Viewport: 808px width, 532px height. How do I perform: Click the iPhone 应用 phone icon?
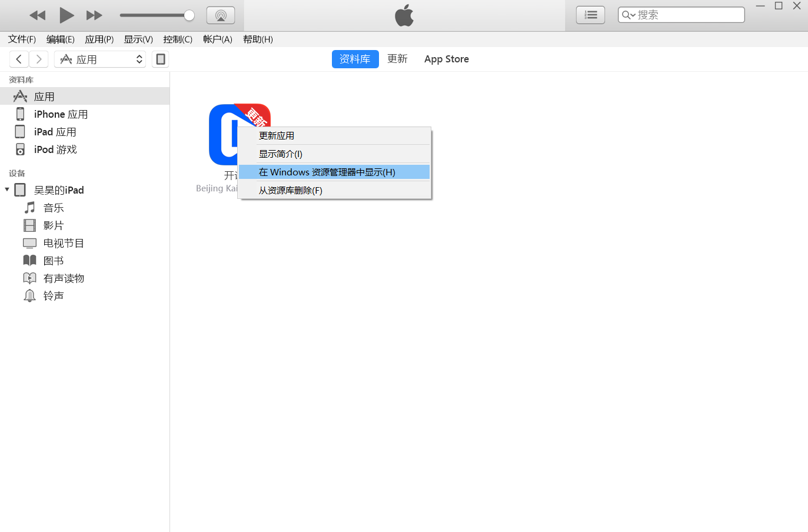click(20, 114)
